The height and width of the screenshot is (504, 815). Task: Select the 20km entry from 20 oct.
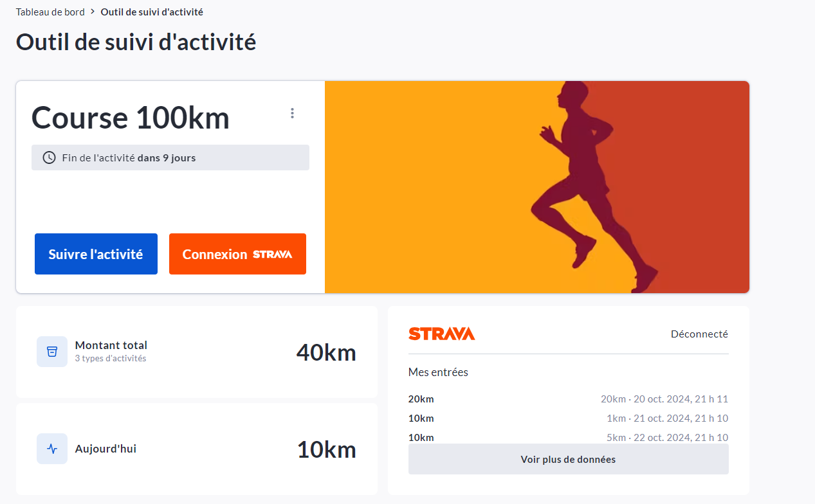click(x=568, y=399)
